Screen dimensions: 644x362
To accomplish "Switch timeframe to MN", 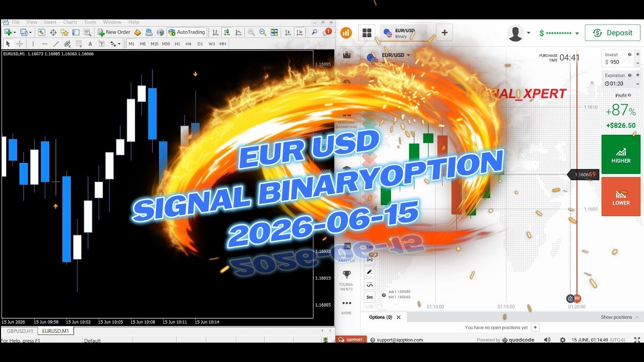I will coord(222,44).
